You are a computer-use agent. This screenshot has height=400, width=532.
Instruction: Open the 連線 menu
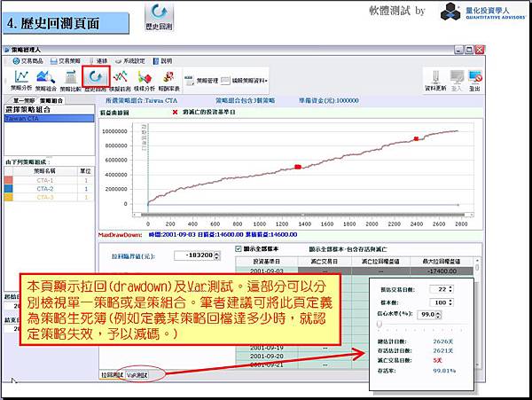click(102, 61)
